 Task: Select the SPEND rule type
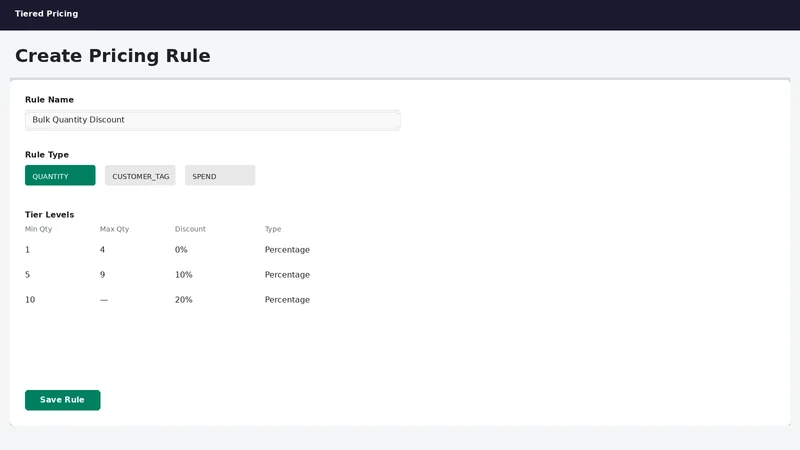pos(220,176)
